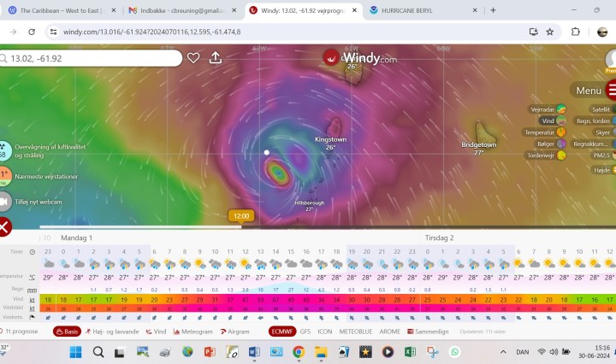The width and height of the screenshot is (616, 364).
Task: Close the forecast panel with red X
Action: click(x=3, y=226)
